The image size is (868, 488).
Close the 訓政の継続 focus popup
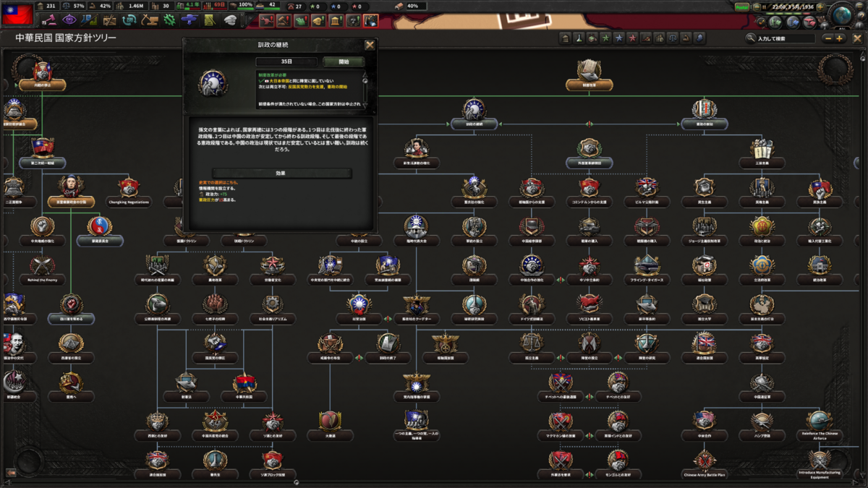click(370, 45)
